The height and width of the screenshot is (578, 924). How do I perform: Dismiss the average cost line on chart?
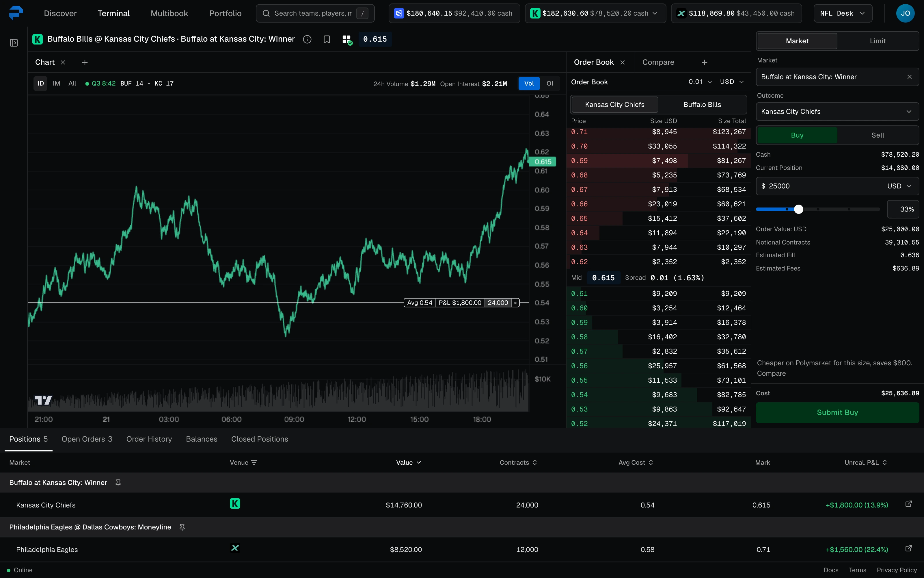tap(515, 303)
